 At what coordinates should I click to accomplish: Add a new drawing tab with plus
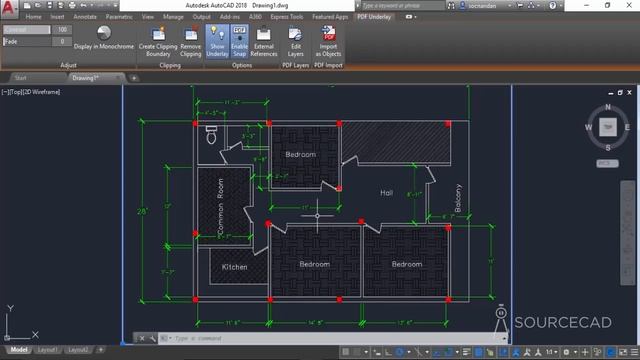pos(134,78)
